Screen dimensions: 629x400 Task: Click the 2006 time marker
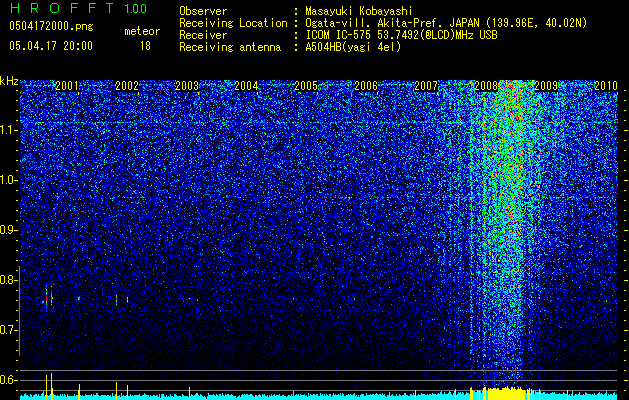pos(366,86)
